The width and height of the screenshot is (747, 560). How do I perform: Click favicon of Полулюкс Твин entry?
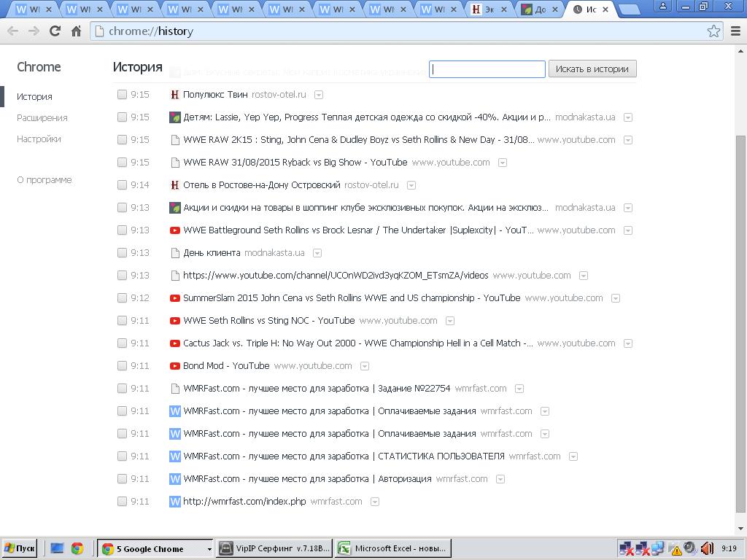coord(175,95)
